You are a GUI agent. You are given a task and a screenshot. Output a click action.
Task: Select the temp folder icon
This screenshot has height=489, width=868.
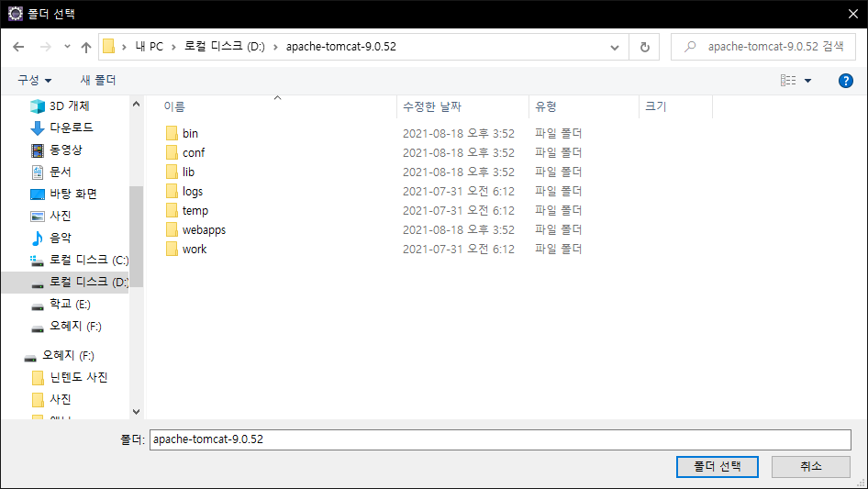pos(172,210)
